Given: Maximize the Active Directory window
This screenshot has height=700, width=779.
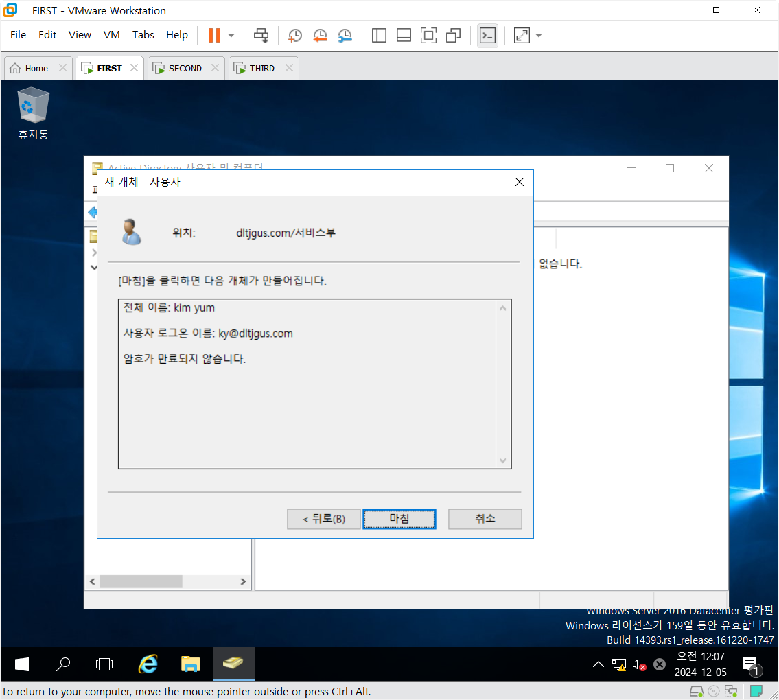Looking at the screenshot, I should 670,168.
